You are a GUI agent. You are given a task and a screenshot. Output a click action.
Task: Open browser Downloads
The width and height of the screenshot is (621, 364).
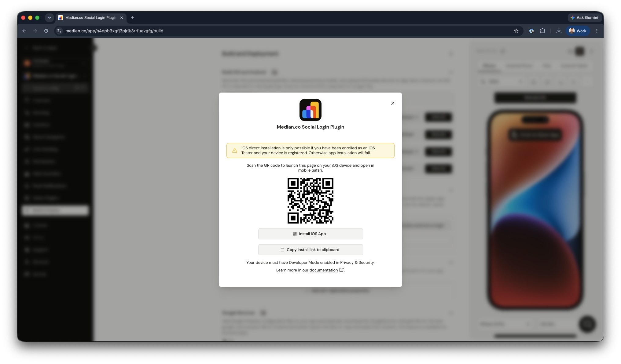click(559, 31)
